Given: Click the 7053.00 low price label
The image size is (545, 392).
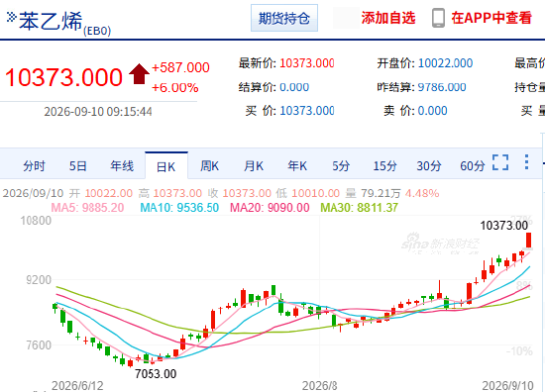Looking at the screenshot, I should click(156, 374).
